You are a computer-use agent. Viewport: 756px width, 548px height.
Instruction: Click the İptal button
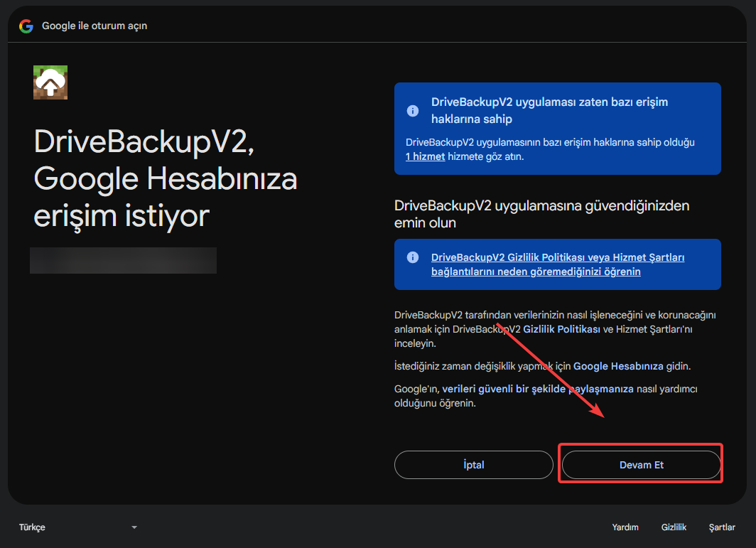point(473,465)
